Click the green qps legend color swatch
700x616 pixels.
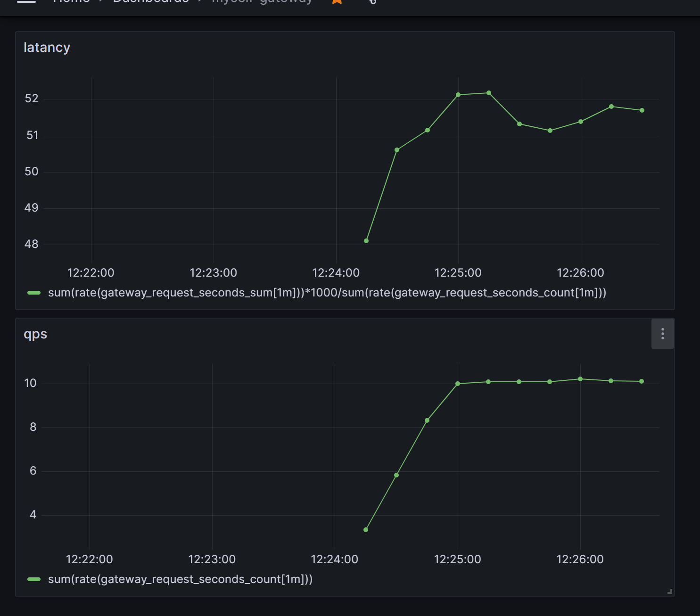coord(34,579)
